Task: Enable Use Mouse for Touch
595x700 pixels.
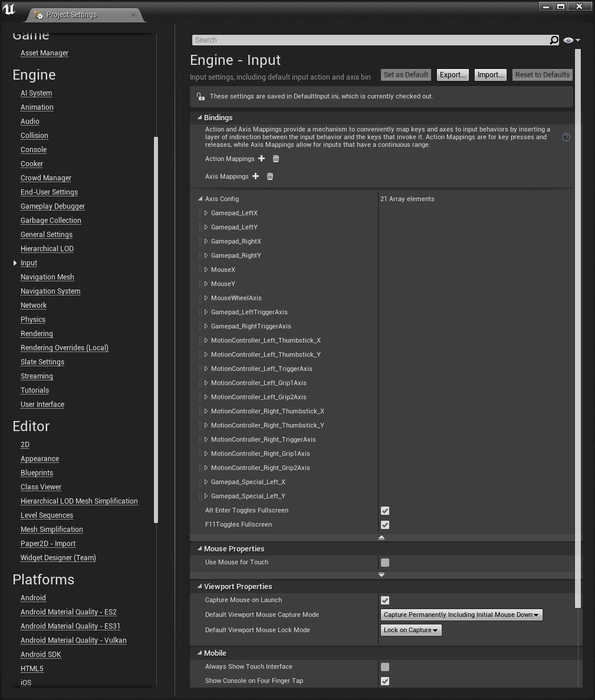Action: click(384, 563)
